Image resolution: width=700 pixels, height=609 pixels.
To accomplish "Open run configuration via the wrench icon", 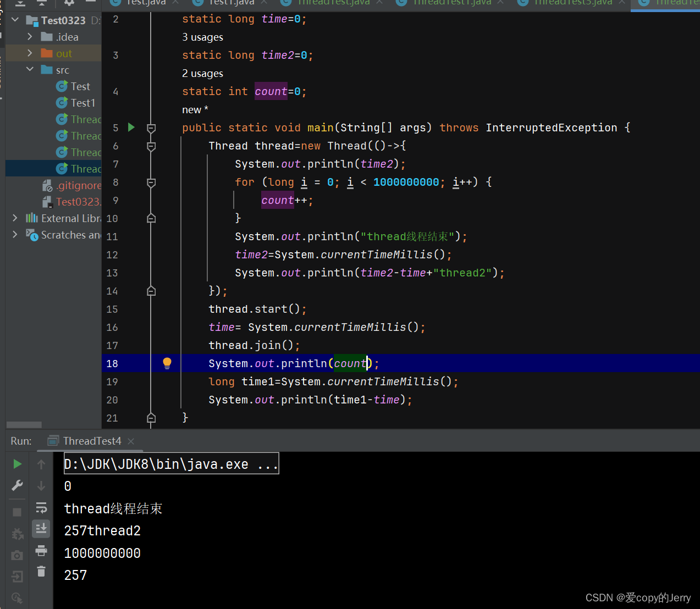I will 16,484.
